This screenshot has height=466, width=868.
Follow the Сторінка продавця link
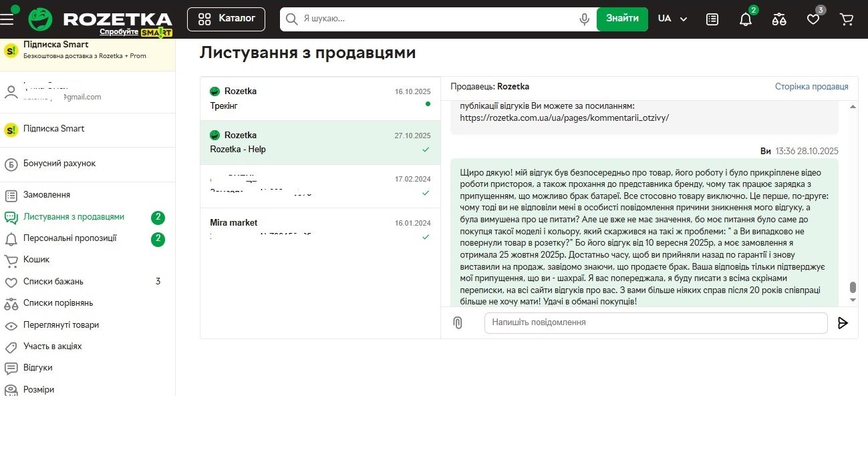[811, 87]
